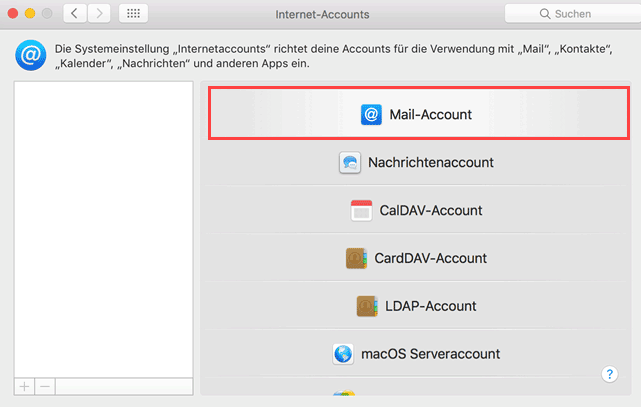Close the Internet-Accounts window

tap(13, 13)
